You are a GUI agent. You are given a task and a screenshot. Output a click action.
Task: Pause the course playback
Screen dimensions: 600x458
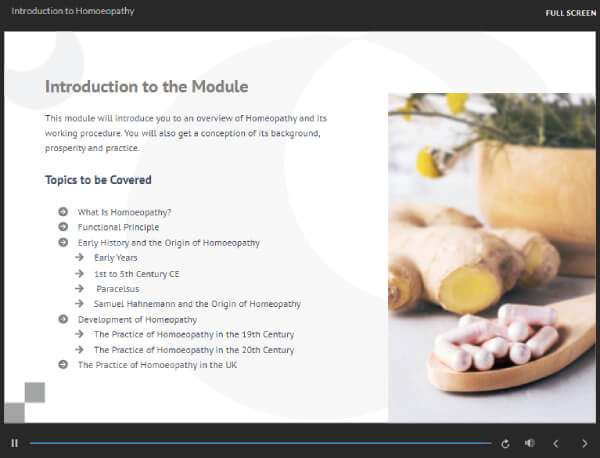[x=14, y=443]
